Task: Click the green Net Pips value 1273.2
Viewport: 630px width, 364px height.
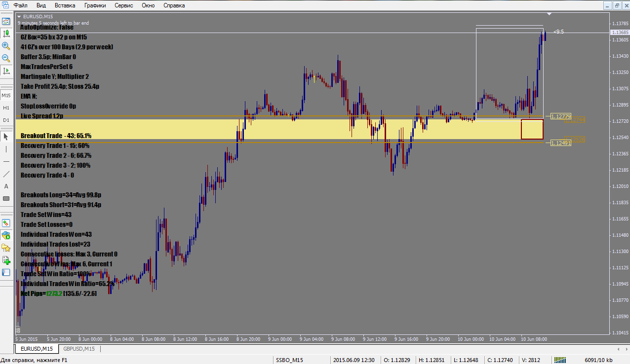Action: point(54,293)
